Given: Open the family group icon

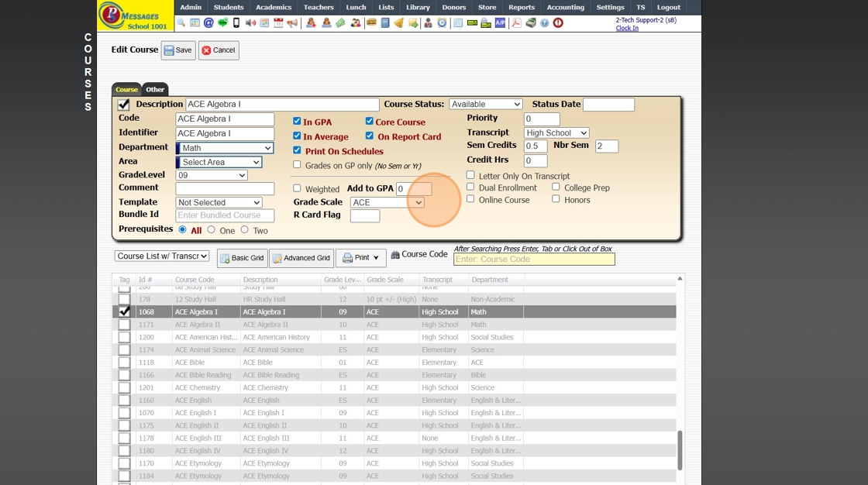Looking at the screenshot, I should pos(356,22).
